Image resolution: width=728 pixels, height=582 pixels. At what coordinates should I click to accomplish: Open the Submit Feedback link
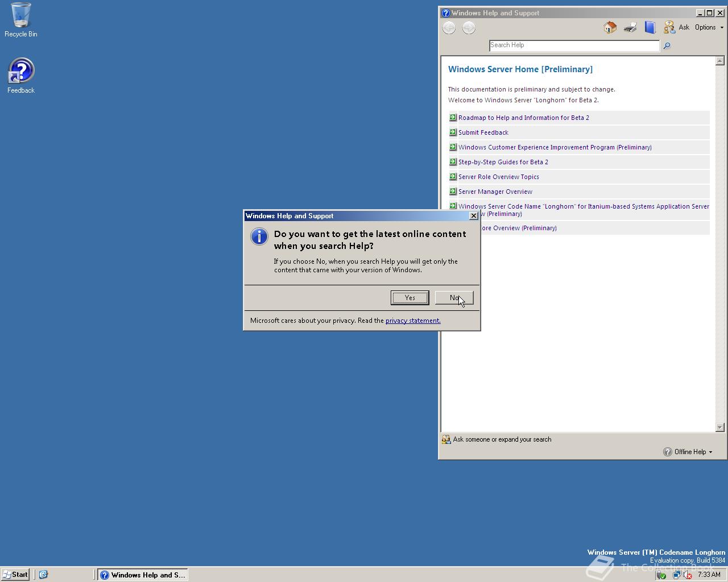coord(483,132)
